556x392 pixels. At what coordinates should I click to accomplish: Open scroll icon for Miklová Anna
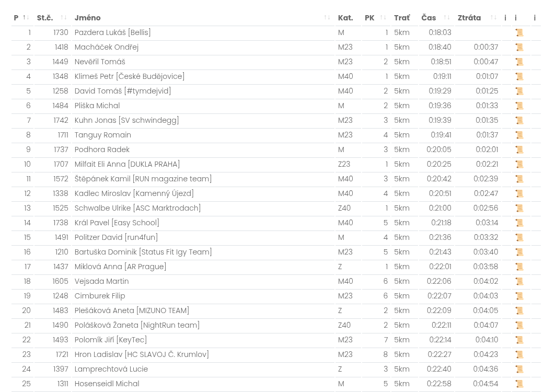[519, 267]
